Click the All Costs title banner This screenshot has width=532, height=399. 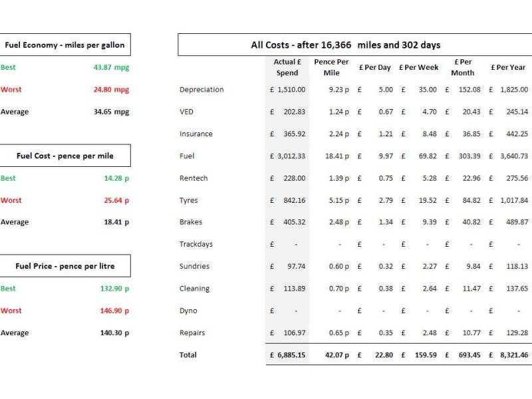[345, 45]
